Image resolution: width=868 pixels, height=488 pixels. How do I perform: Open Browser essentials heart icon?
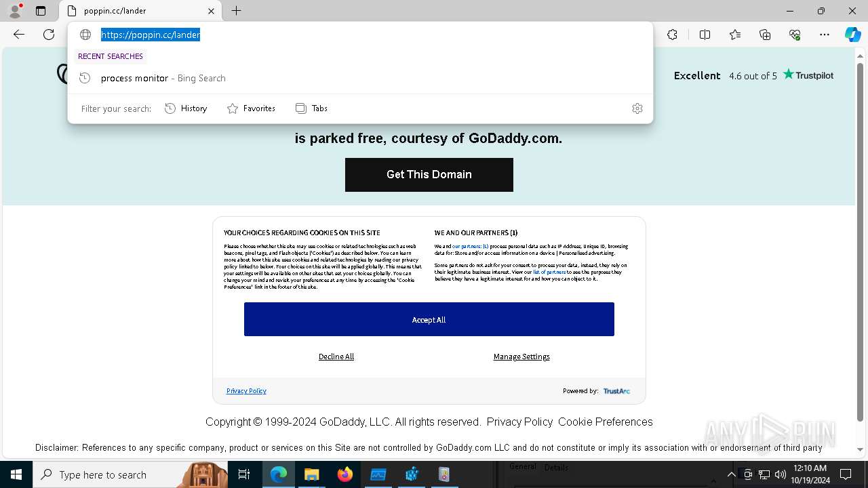[x=795, y=35]
